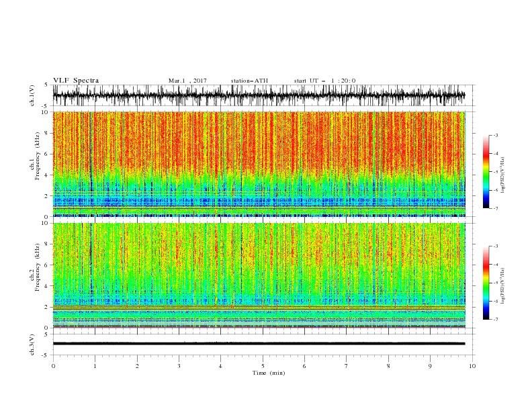Click the "-3" tick on ch.1 colorbar
The height and width of the screenshot is (411, 532).
[x=496, y=135]
